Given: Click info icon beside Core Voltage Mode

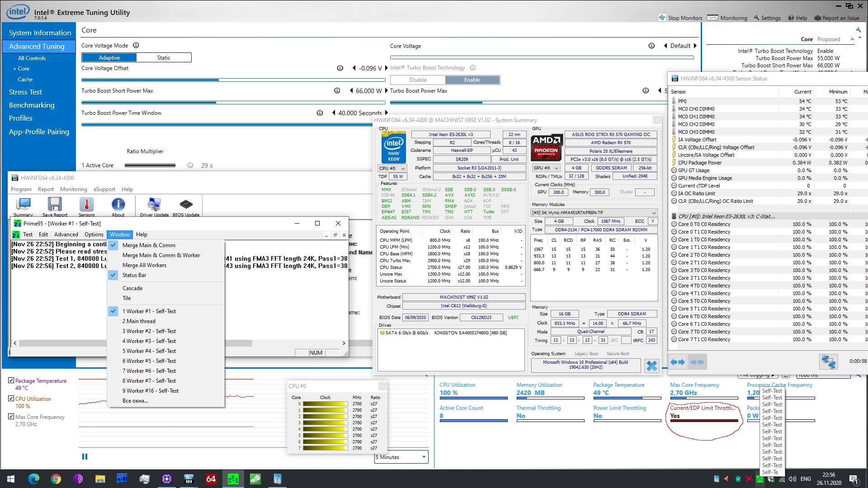Looking at the screenshot, I should tap(136, 46).
